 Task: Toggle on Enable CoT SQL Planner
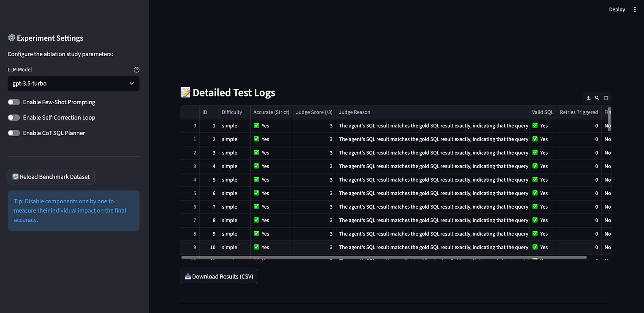(14, 133)
